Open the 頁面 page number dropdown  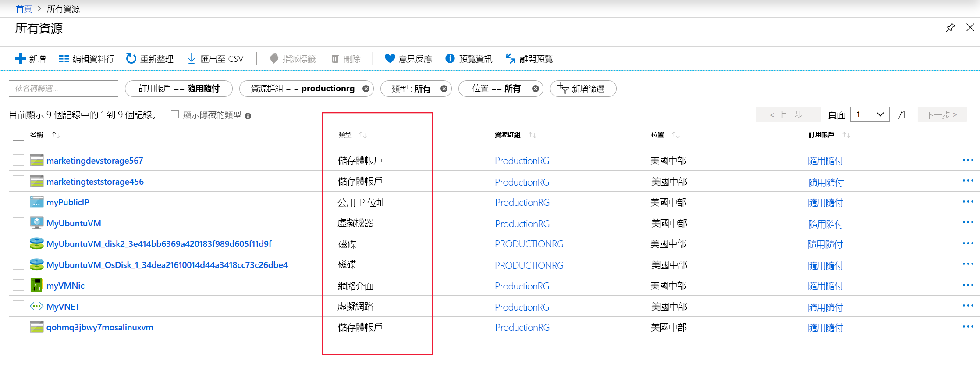click(870, 114)
